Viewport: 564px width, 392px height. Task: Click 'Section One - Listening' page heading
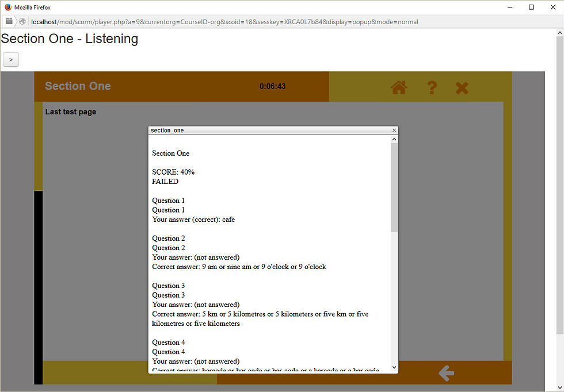coord(70,39)
